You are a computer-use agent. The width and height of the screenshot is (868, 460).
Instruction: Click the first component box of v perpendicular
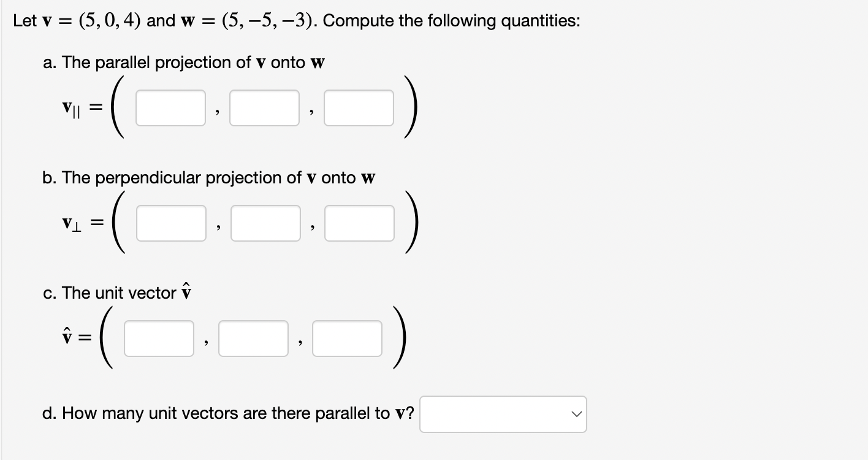point(171,223)
